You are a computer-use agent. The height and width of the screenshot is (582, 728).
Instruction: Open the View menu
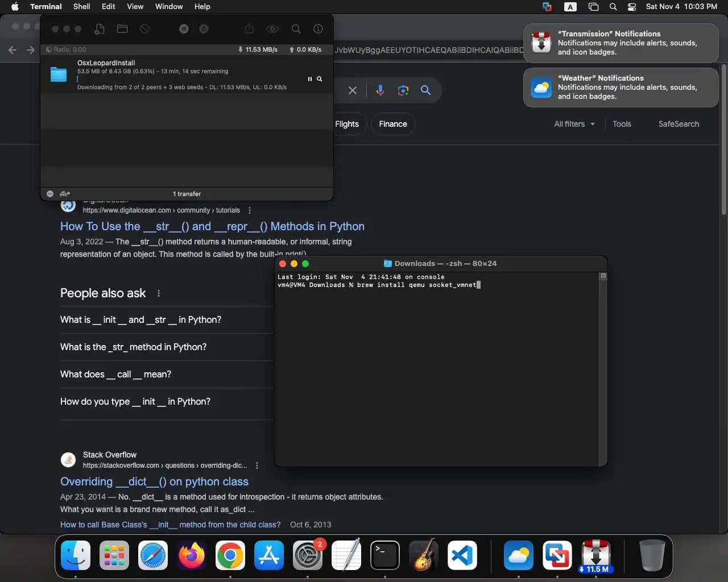(135, 6)
